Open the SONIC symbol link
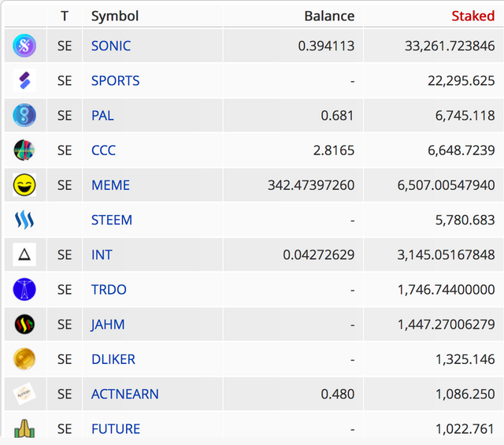This screenshot has width=504, height=445. click(x=111, y=46)
